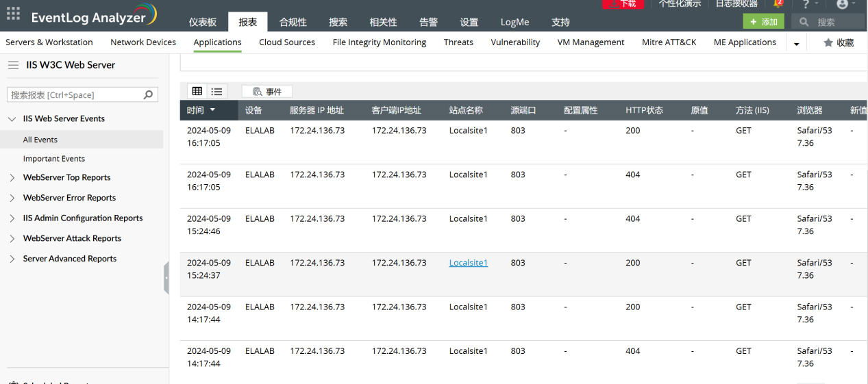Click the magnifier in report search box
The image size is (868, 384).
click(148, 94)
